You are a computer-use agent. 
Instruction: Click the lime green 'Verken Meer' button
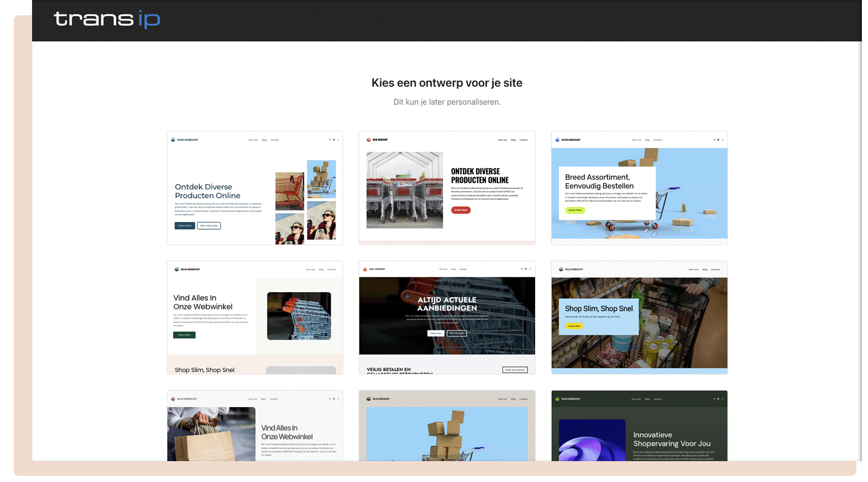pyautogui.click(x=575, y=210)
